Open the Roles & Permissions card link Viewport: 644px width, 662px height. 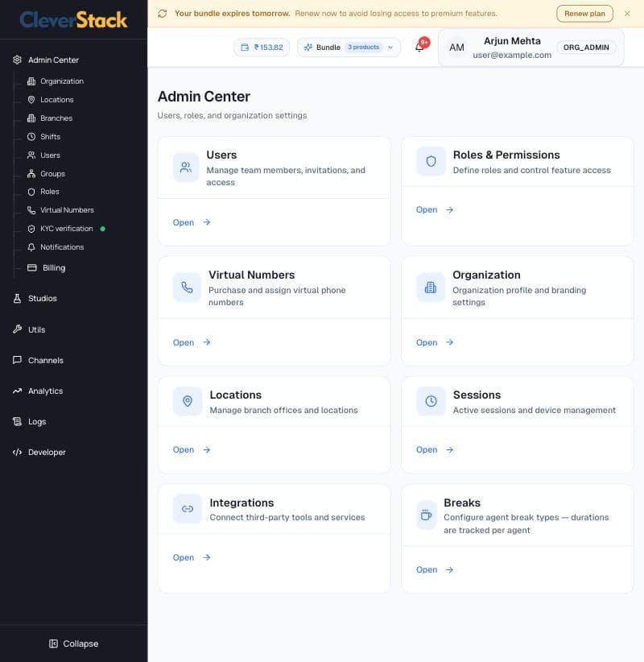tap(435, 210)
